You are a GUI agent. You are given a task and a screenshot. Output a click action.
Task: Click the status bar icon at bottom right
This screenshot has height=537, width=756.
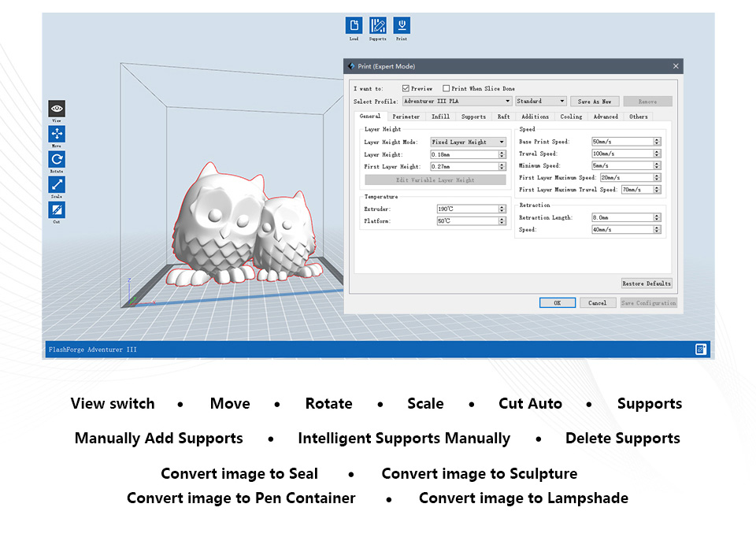coord(700,350)
